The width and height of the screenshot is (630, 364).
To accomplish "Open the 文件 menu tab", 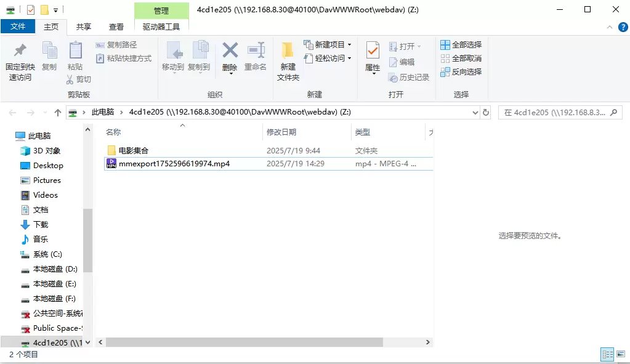I will tap(18, 26).
